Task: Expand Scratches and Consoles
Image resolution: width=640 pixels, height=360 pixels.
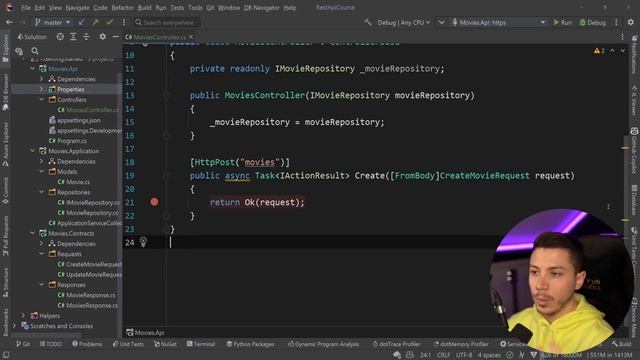Action: [15, 326]
